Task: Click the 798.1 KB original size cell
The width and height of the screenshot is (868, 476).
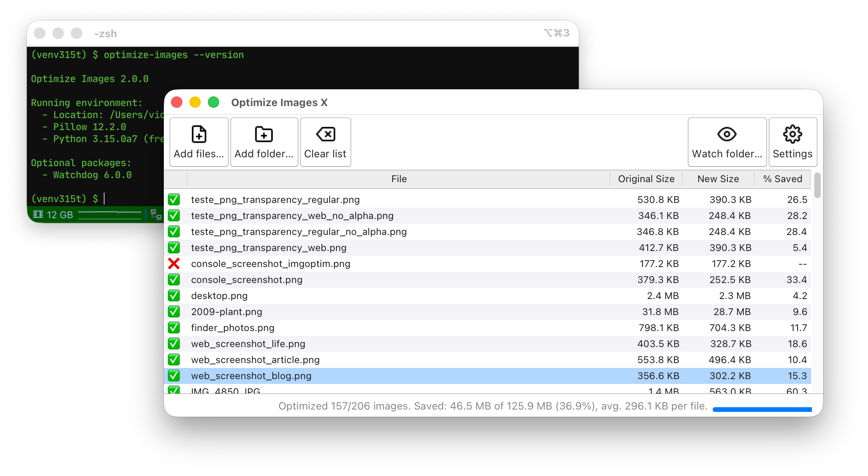Action: coord(659,328)
